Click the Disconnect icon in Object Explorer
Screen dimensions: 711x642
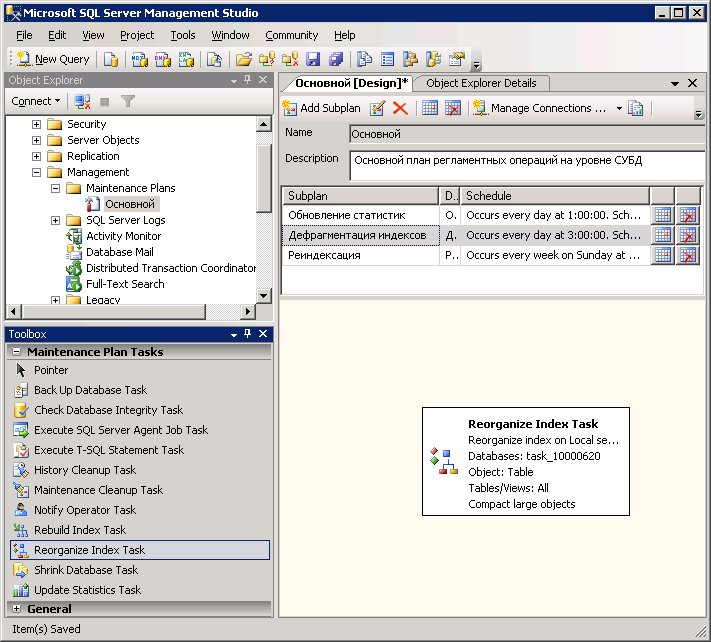pos(83,101)
